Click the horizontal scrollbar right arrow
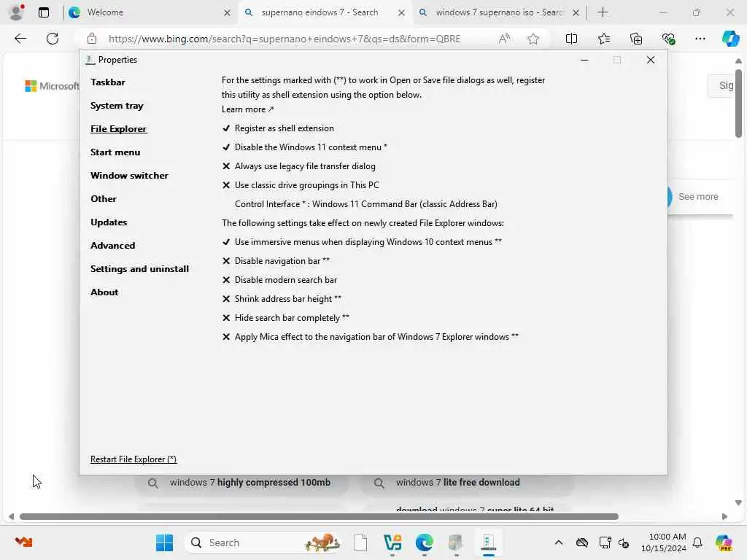Viewport: 747px width, 560px height. [x=724, y=517]
